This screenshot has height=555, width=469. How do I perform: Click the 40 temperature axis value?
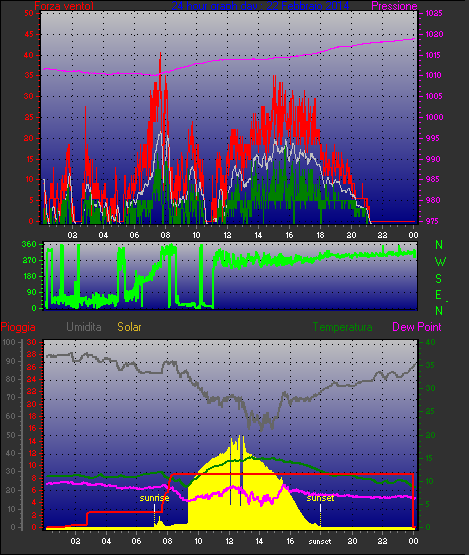[430, 342]
